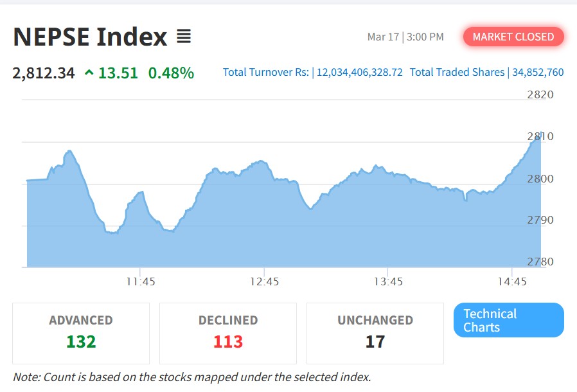The height and width of the screenshot is (392, 577).
Task: Click the 11:45 time axis marker
Action: 140,281
